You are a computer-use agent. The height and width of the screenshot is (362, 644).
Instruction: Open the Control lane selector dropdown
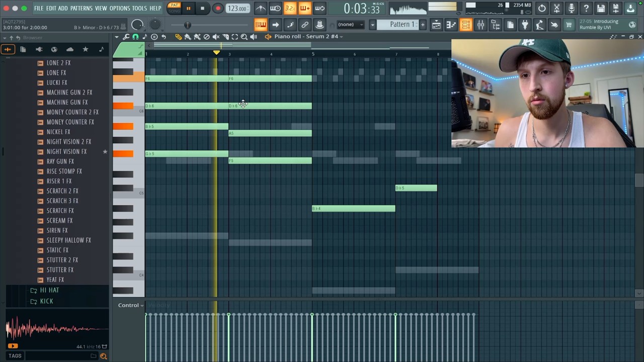pyautogui.click(x=131, y=305)
